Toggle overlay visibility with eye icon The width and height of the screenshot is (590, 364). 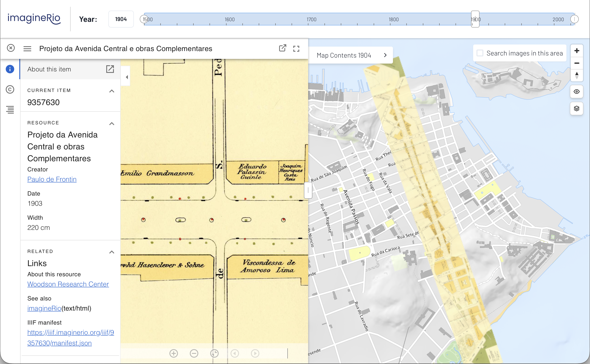576,92
